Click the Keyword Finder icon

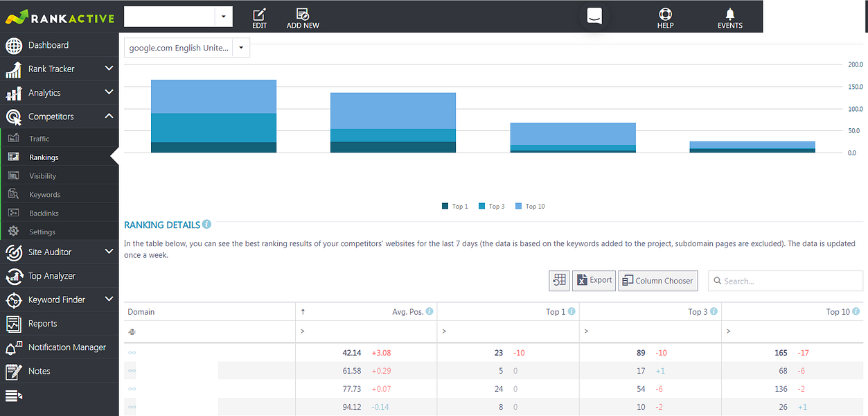click(x=14, y=300)
